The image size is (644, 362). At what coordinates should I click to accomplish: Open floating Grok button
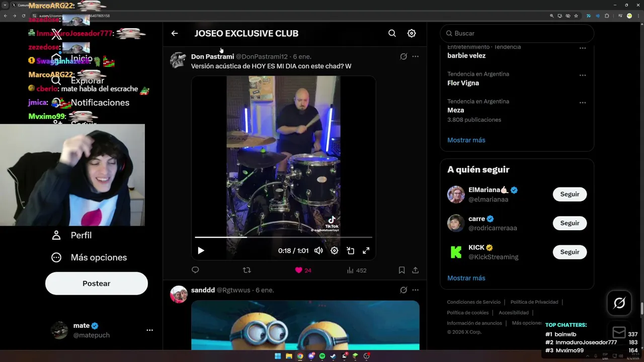pyautogui.click(x=619, y=303)
